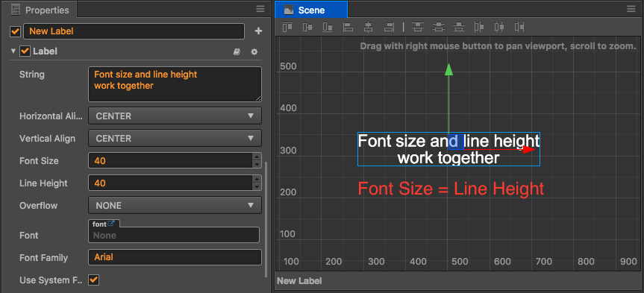Open the Horizontal Align dropdown
644x293 pixels.
(175, 116)
